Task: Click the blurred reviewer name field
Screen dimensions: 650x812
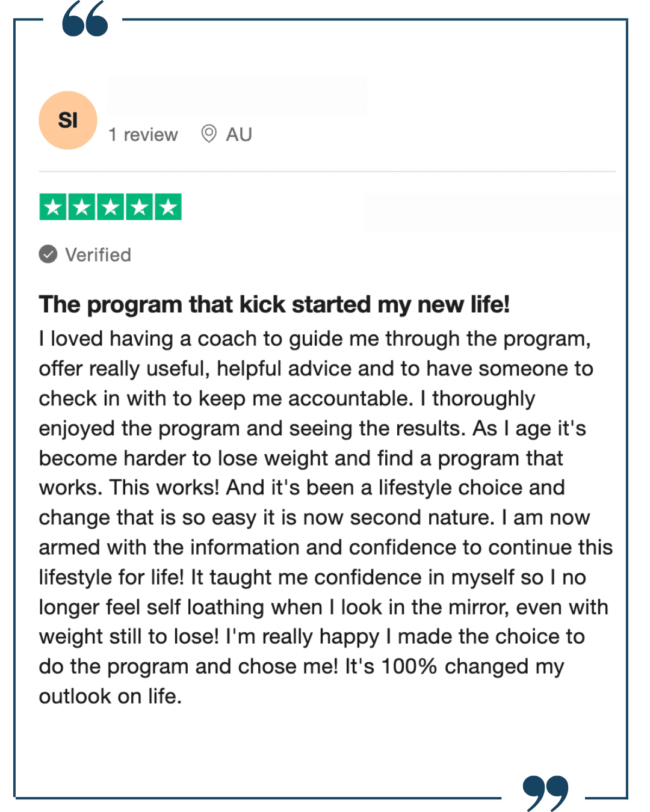Action: point(238,96)
